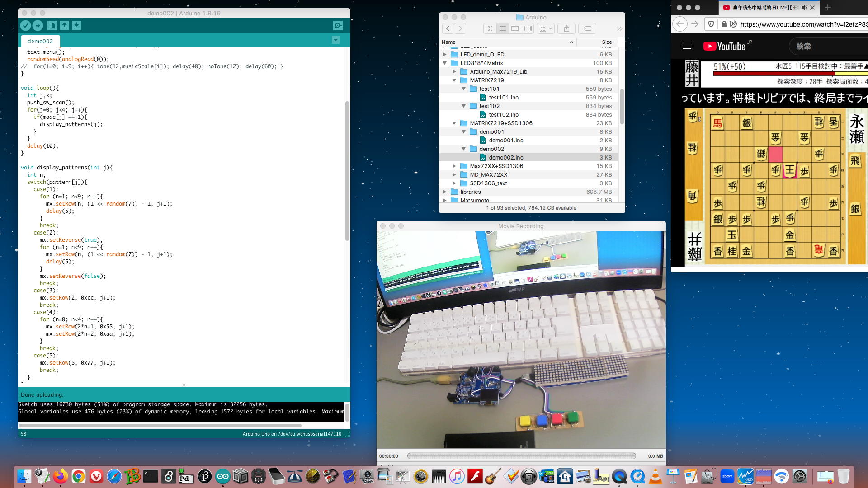Select the demo002 sketch tab

[x=40, y=41]
